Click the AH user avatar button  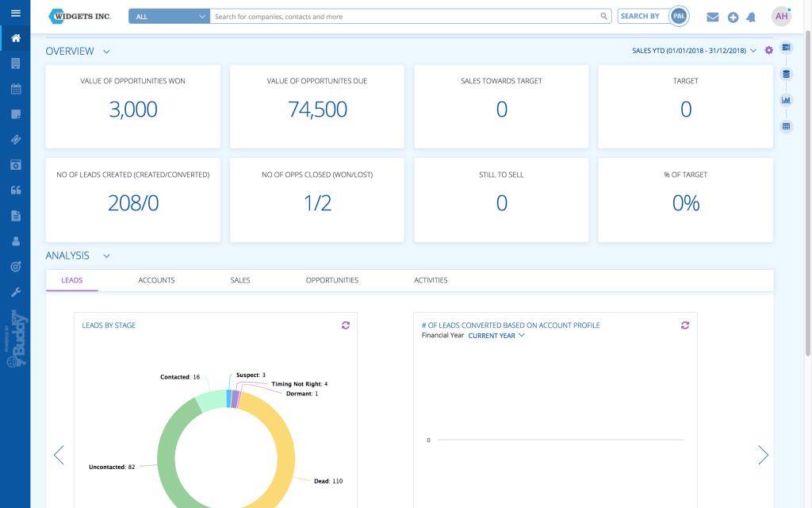point(781,16)
